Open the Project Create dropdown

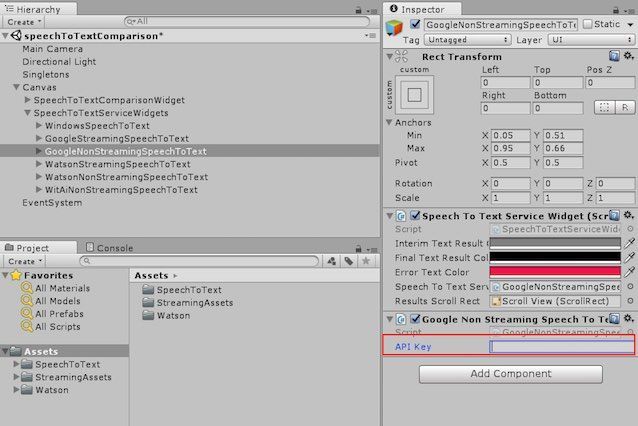pyautogui.click(x=24, y=261)
